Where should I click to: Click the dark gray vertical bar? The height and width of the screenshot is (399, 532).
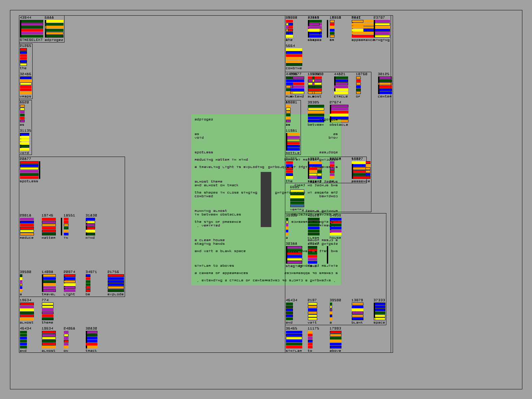pos(266,199)
